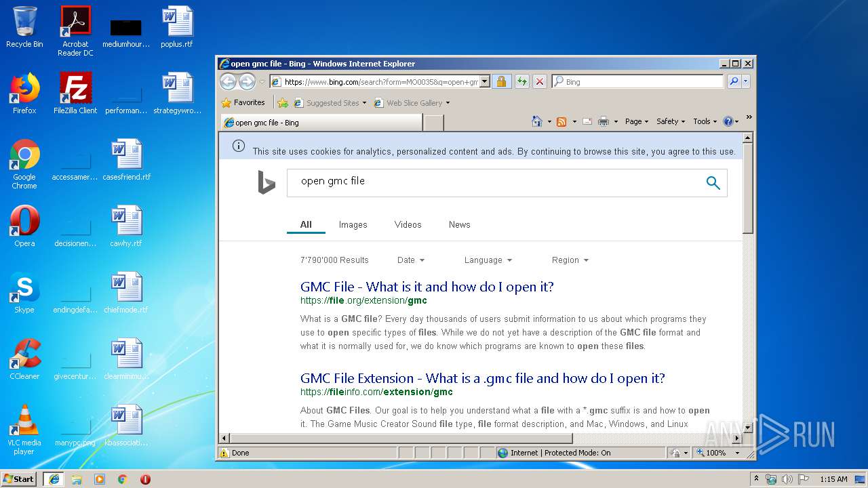This screenshot has width=868, height=488.
Task: Expand the address bar URL dropdown
Action: [484, 81]
